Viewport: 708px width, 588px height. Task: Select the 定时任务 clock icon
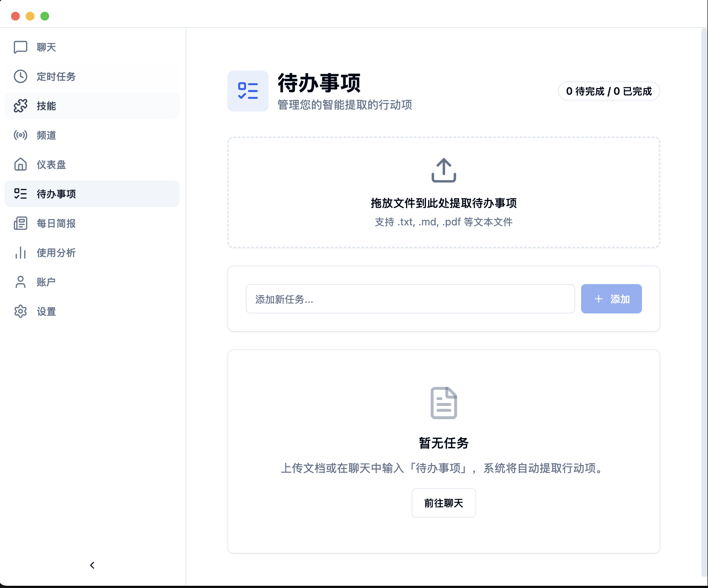[x=20, y=77]
